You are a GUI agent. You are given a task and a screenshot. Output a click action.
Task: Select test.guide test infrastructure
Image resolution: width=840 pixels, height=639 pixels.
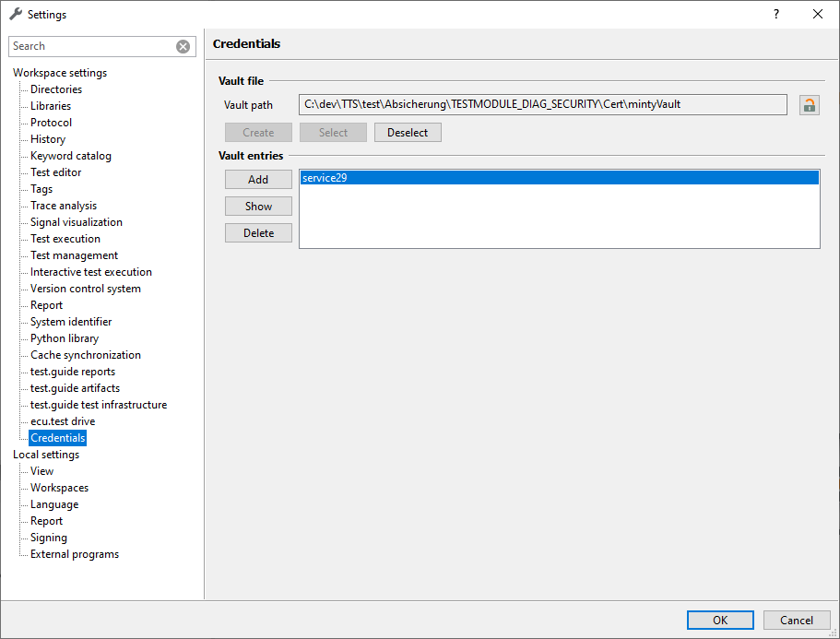99,405
